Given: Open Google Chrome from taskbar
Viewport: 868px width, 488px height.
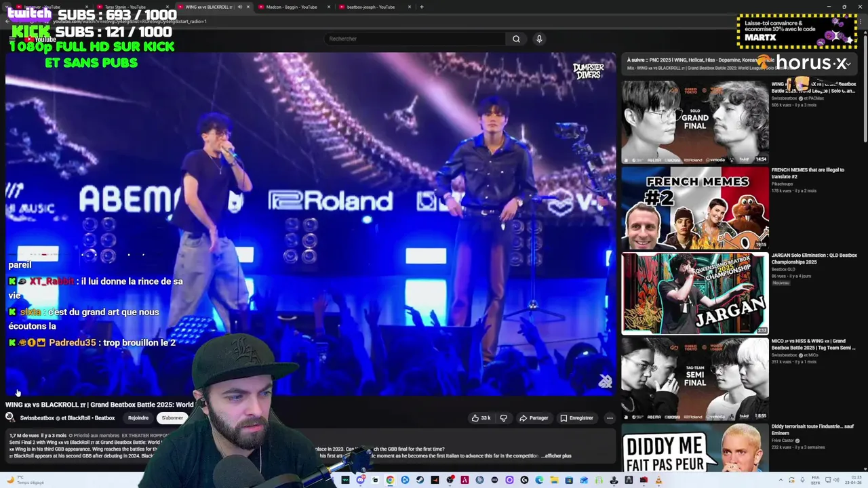Looking at the screenshot, I should (390, 480).
